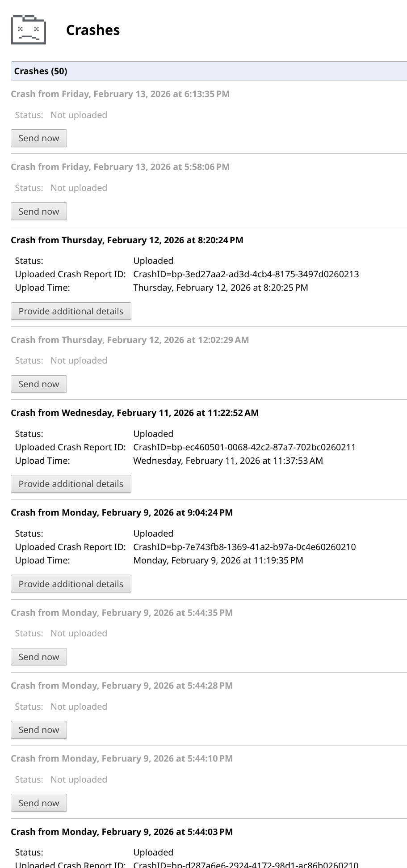Provide additional details for February 11 crash
The width and height of the screenshot is (407, 868).
tap(71, 484)
